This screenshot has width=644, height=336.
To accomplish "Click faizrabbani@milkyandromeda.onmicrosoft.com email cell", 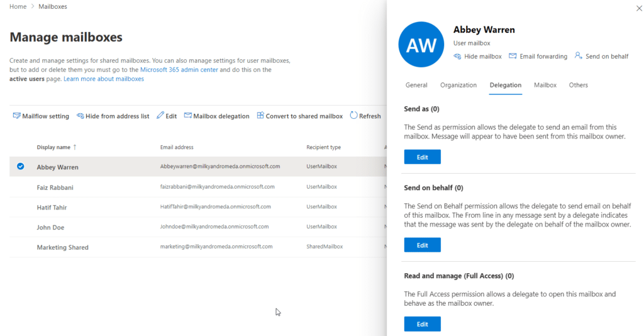I will pyautogui.click(x=217, y=186).
